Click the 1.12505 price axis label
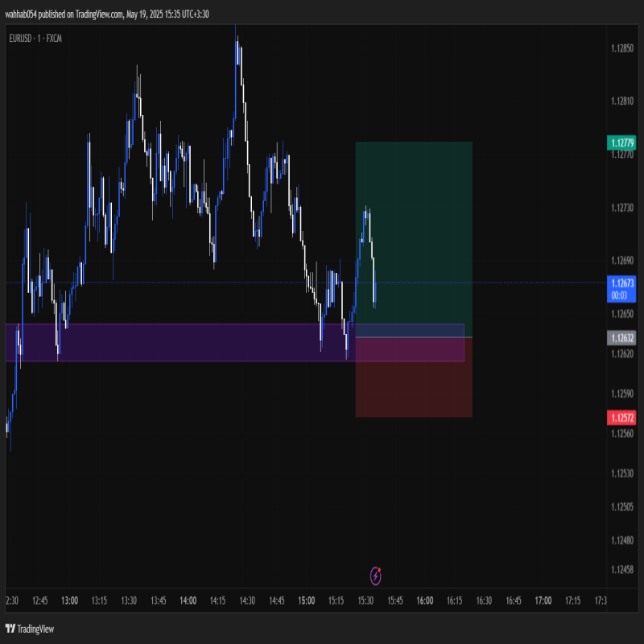Viewport: 644px width, 644px height. [622, 507]
